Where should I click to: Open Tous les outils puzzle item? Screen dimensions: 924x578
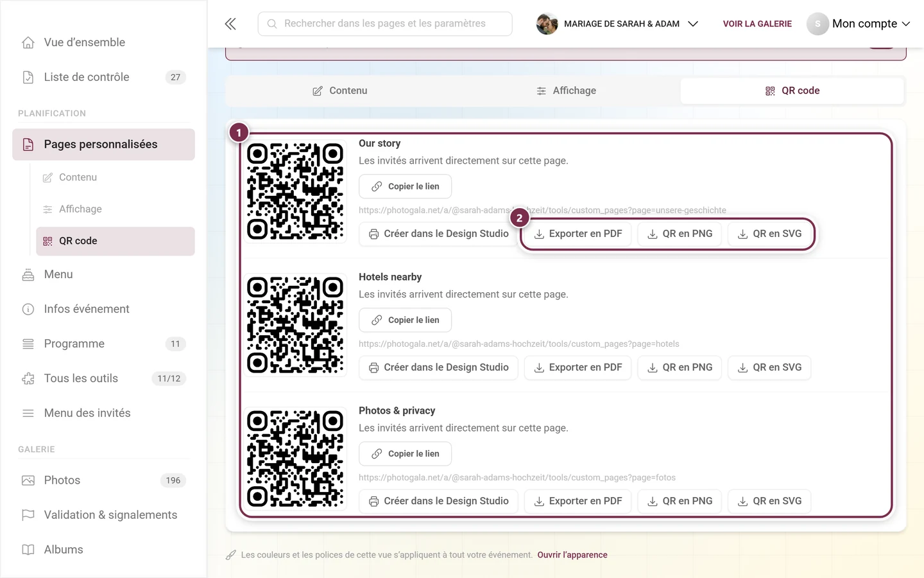coord(103,378)
